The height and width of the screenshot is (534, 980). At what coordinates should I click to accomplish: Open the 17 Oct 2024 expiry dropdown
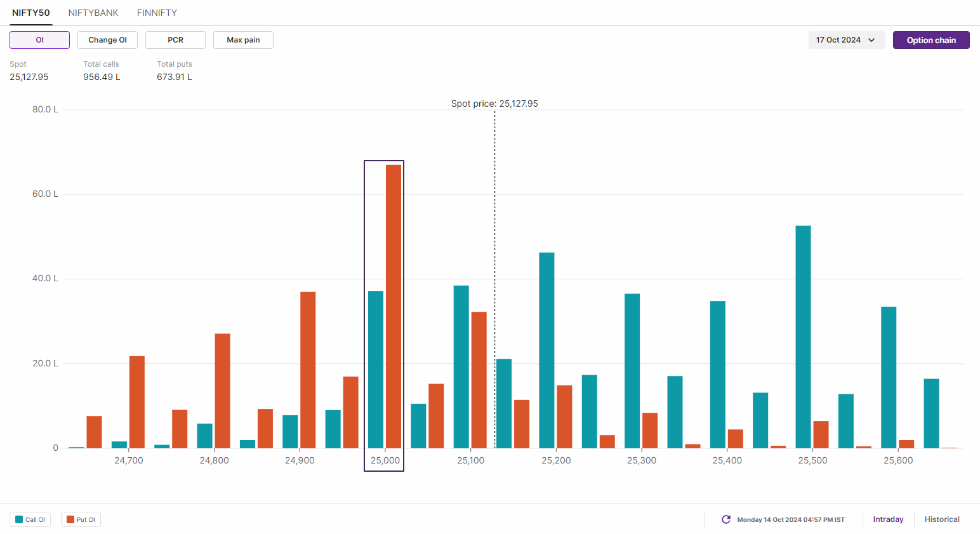tap(847, 40)
